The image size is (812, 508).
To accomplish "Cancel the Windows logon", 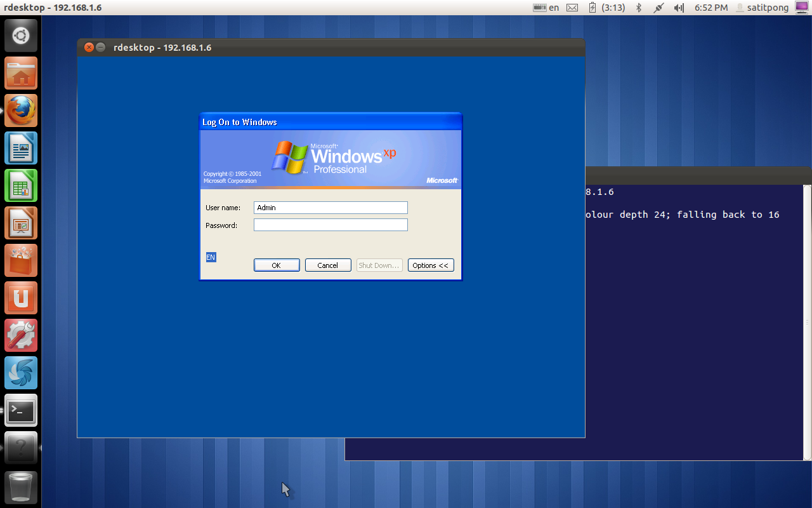I will pos(328,265).
